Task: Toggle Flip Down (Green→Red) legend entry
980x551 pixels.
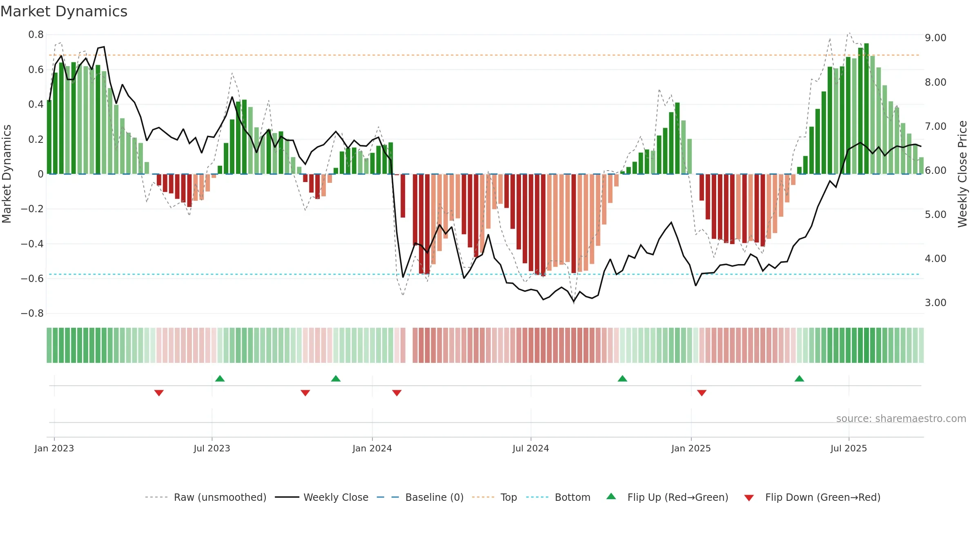Action: tap(812, 497)
